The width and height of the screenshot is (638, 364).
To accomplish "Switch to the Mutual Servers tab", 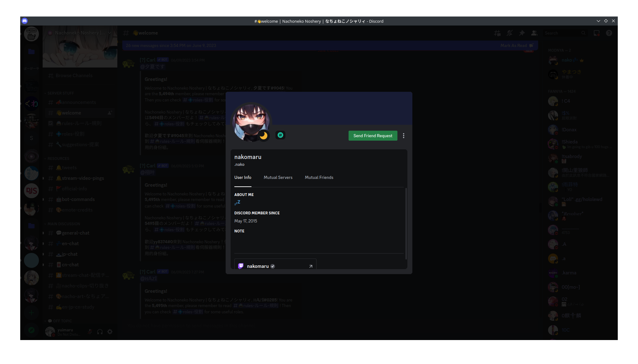I will tap(278, 177).
